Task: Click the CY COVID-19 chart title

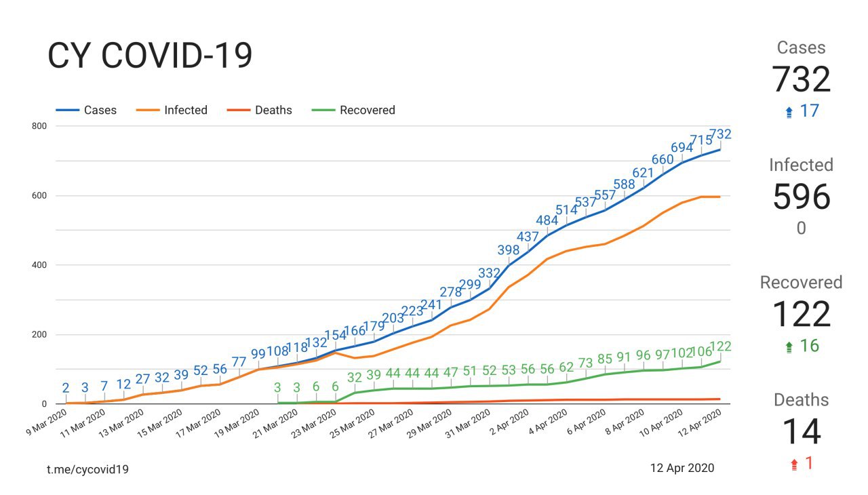Action: coord(150,56)
